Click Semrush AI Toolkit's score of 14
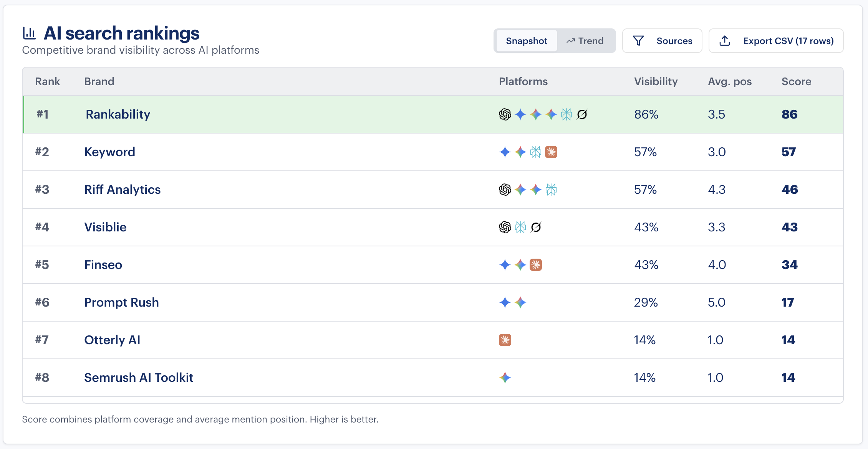Image resolution: width=868 pixels, height=449 pixels. [788, 378]
